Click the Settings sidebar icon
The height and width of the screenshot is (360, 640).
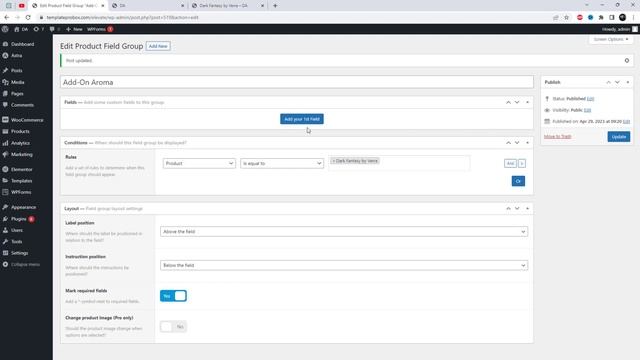[5, 253]
